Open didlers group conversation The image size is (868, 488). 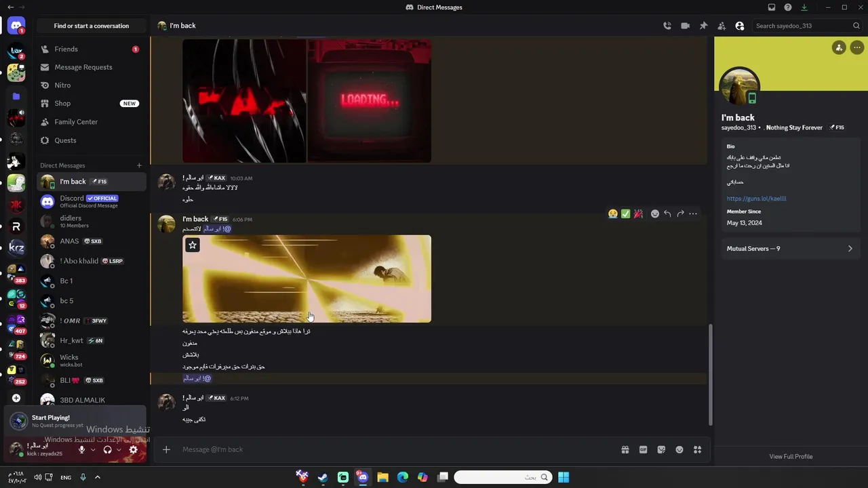click(92, 221)
